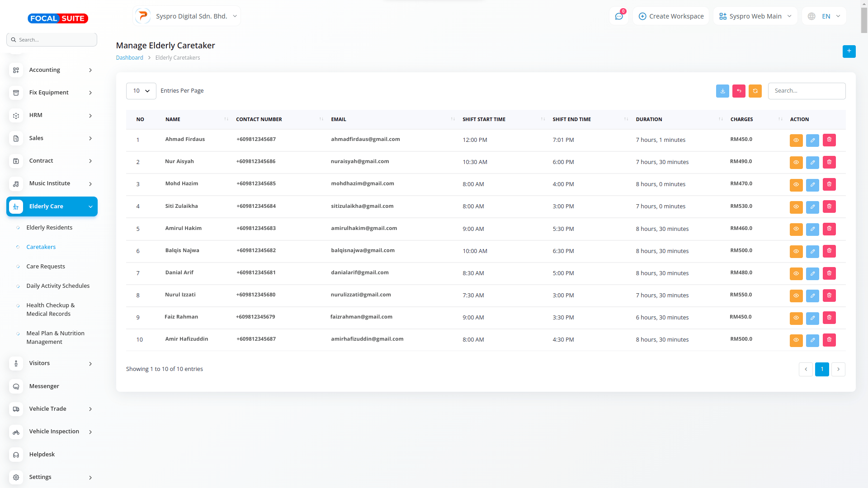868x488 pixels.
Task: Click the add new caretaker plus button
Action: tap(849, 51)
